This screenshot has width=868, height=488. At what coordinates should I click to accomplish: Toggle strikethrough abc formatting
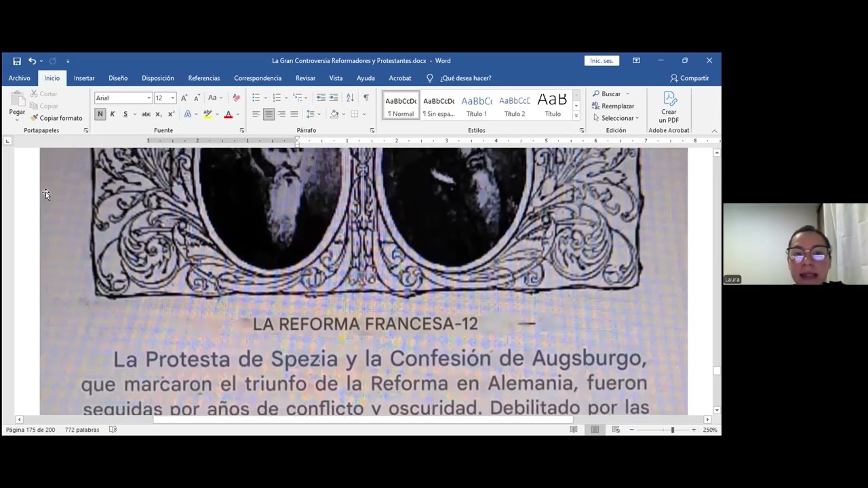point(146,114)
